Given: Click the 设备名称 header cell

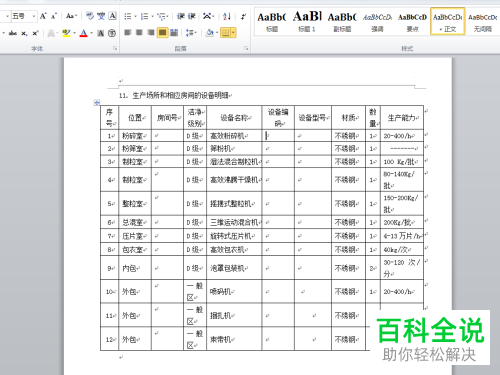Looking at the screenshot, I should click(234, 117).
